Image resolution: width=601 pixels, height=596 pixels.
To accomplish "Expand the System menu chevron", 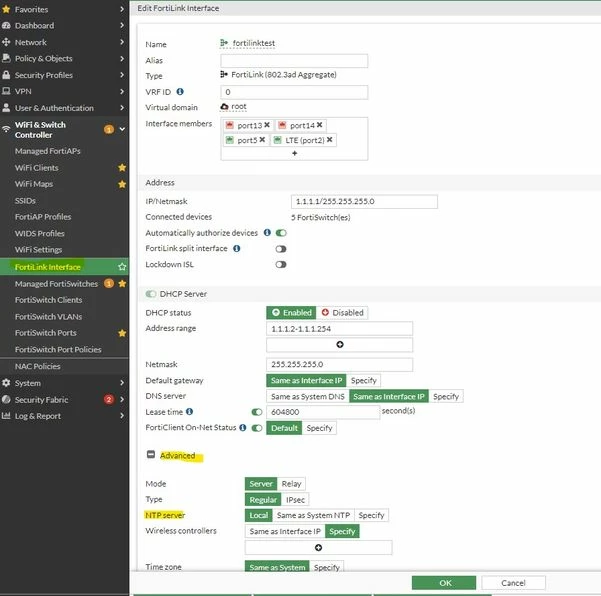I will 122,383.
